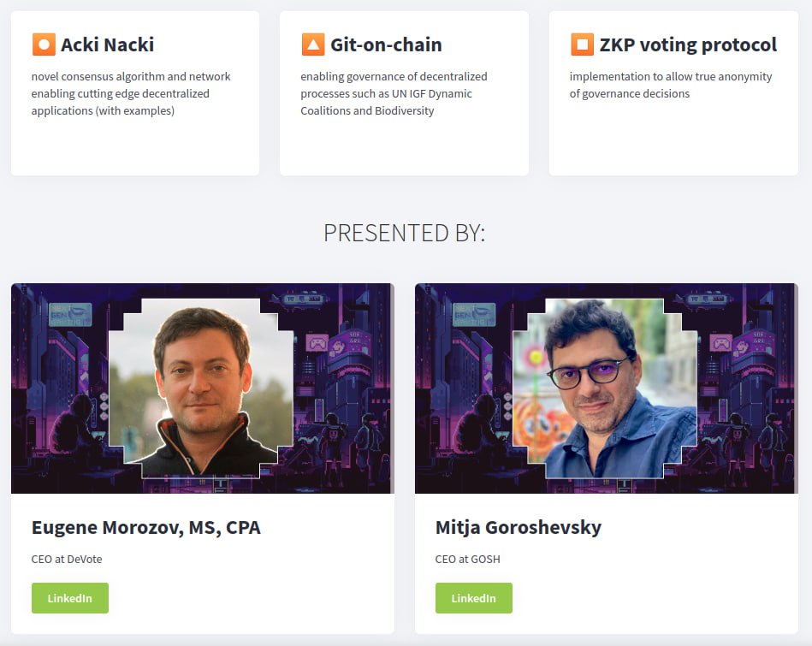Viewport: 812px width, 646px height.
Task: Click the orange circle icon beside Acki Nacki
Action: tap(44, 44)
